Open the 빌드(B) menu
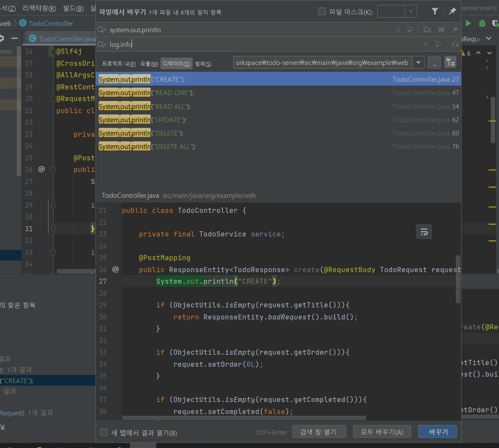499x448 pixels. coord(74,8)
